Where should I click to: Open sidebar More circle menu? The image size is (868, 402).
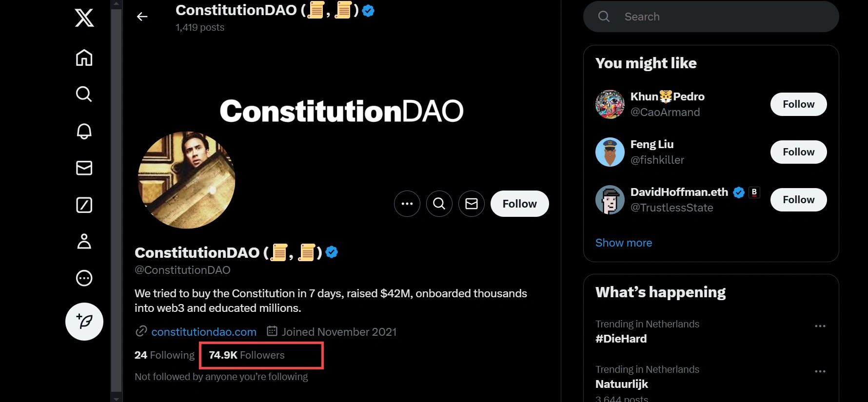click(x=84, y=278)
